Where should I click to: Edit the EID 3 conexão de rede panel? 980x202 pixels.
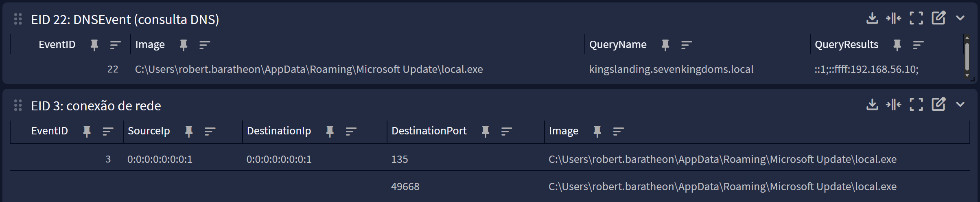[938, 105]
